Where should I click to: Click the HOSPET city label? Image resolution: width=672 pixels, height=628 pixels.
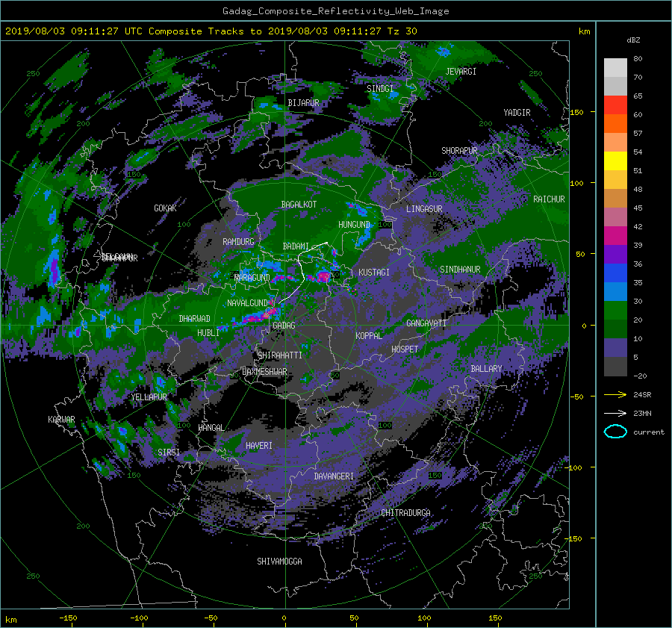coord(405,349)
